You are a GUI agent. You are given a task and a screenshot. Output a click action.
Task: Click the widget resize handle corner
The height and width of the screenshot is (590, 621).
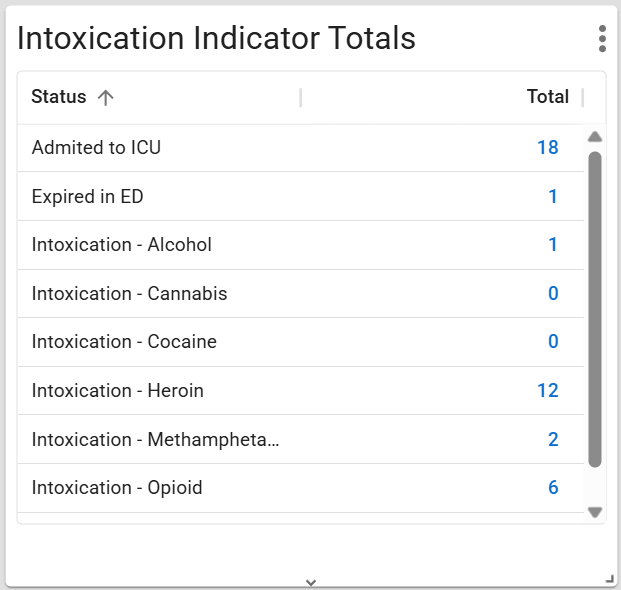pyautogui.click(x=610, y=579)
